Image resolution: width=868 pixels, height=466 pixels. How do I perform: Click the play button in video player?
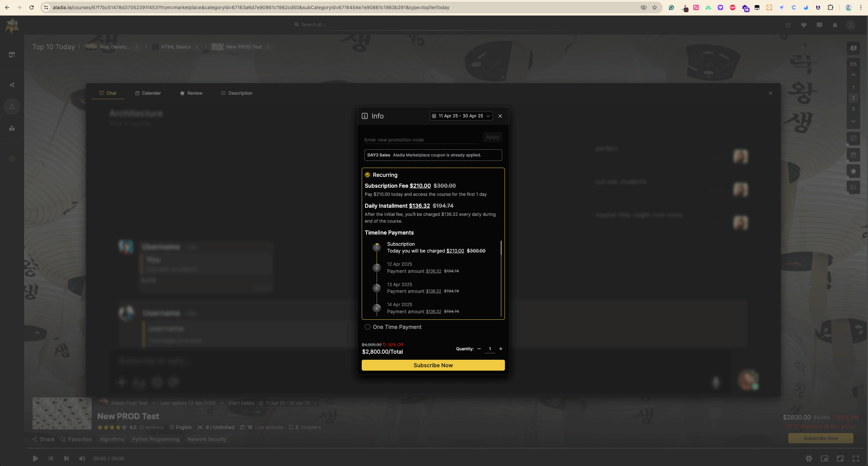[x=35, y=458]
